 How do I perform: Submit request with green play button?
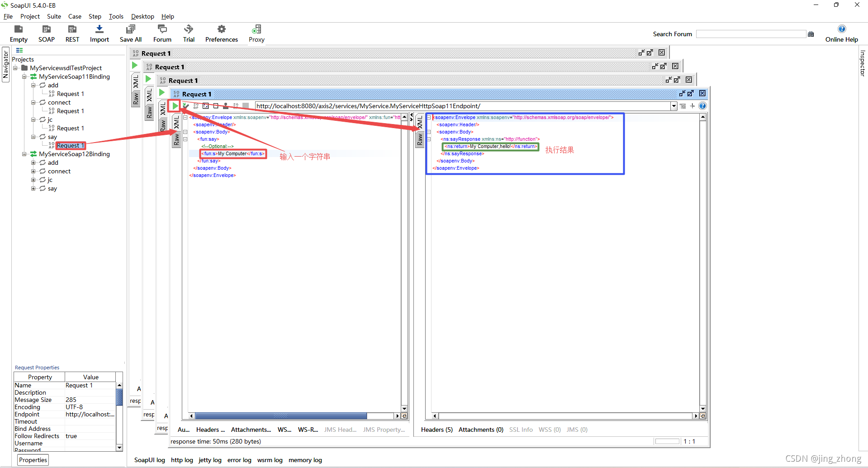click(175, 106)
